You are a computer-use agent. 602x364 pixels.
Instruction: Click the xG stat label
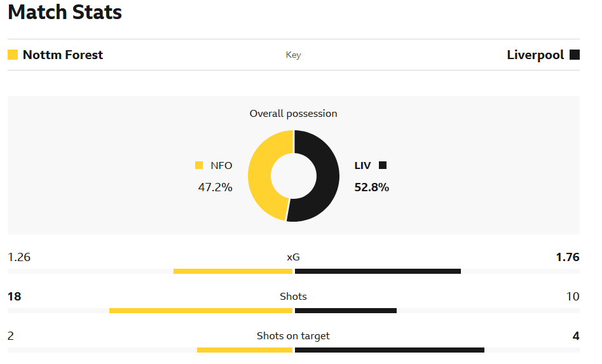293,257
